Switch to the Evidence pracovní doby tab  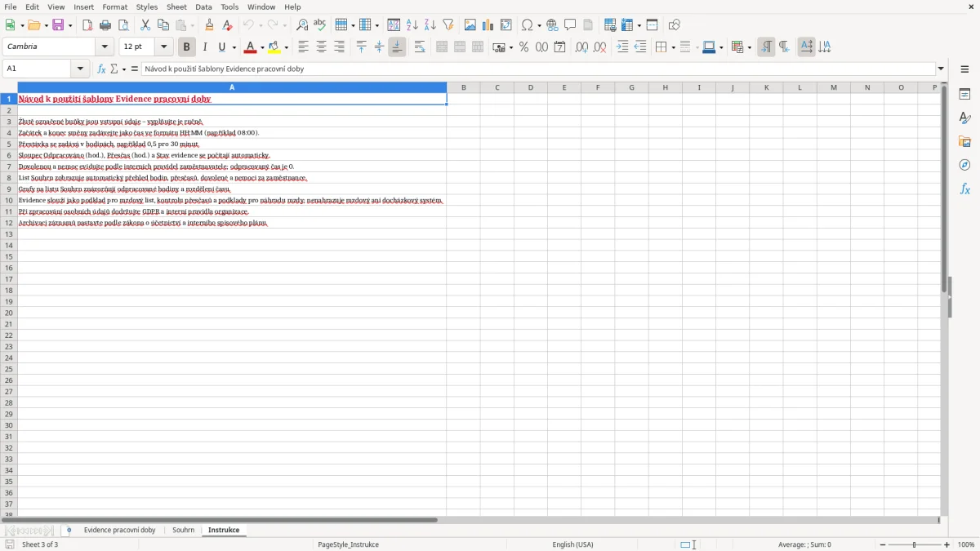point(119,530)
